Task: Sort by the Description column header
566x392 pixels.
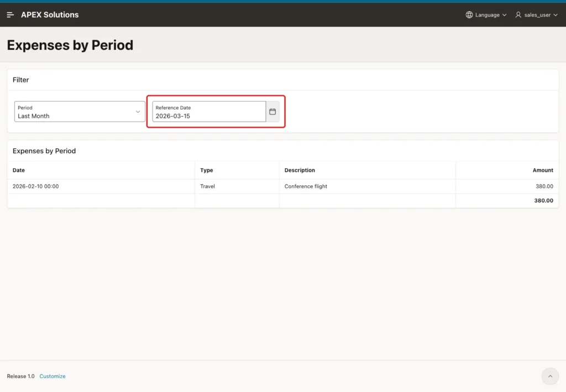Action: [300, 170]
